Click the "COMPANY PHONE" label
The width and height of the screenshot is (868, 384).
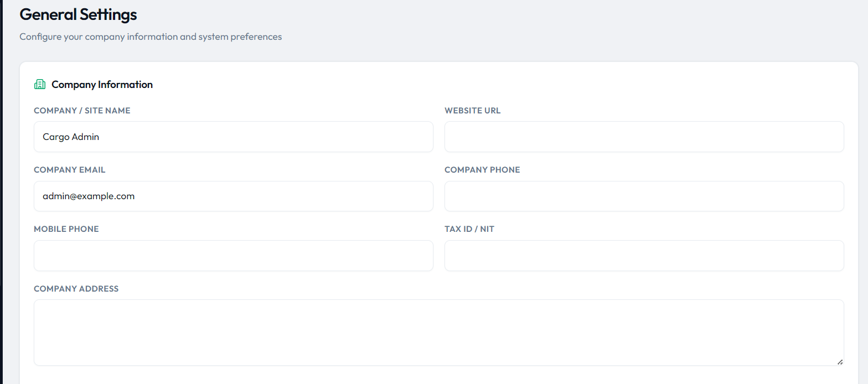point(482,170)
